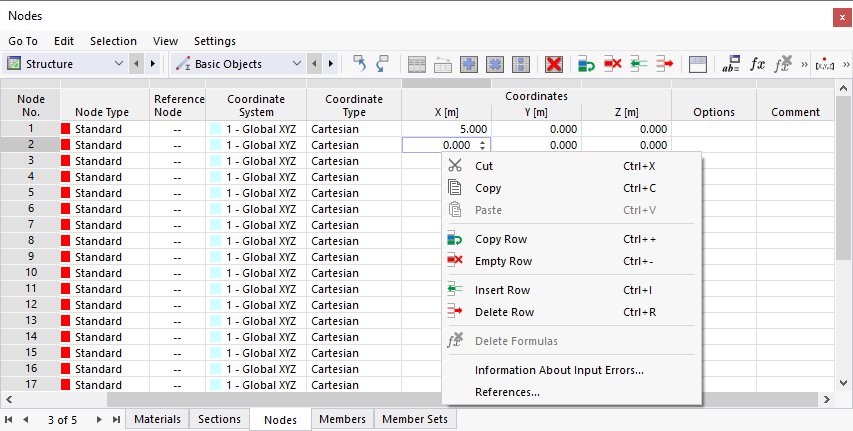This screenshot has width=853, height=431.
Task: Choose Delete Row from the context menu
Action: [x=571, y=312]
